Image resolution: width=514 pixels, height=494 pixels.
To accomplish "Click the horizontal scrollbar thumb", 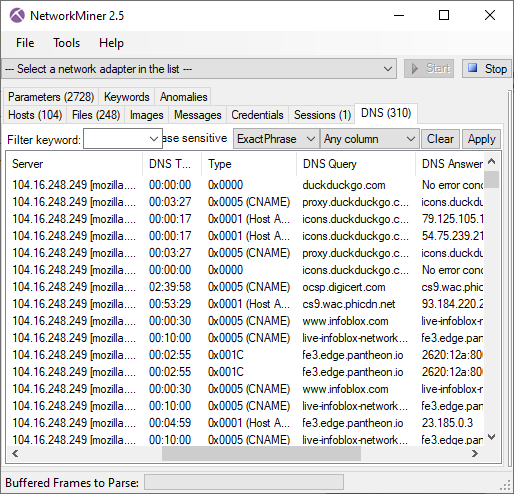I will tap(261, 453).
